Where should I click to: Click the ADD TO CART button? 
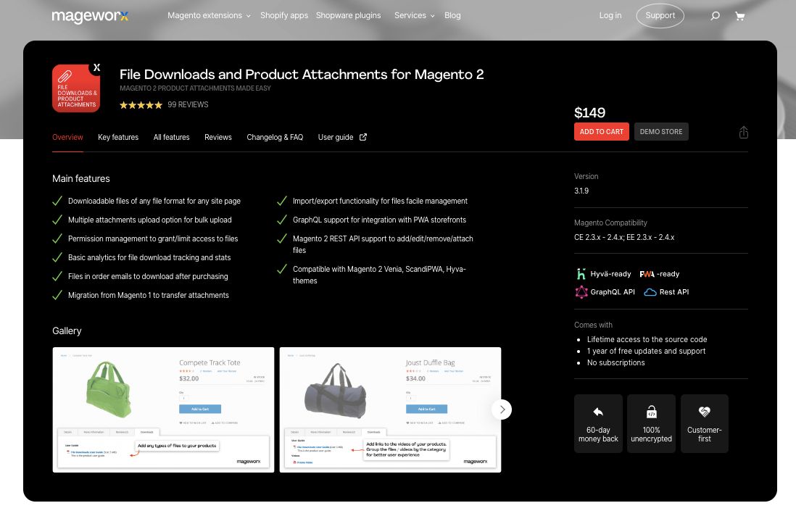601,131
